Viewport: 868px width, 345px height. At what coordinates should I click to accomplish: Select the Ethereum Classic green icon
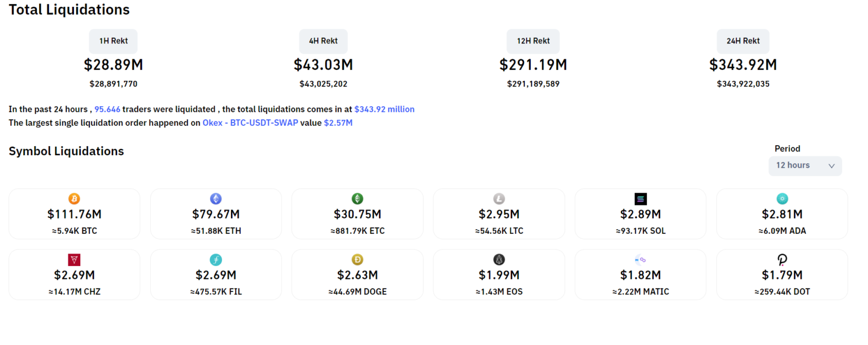point(357,199)
